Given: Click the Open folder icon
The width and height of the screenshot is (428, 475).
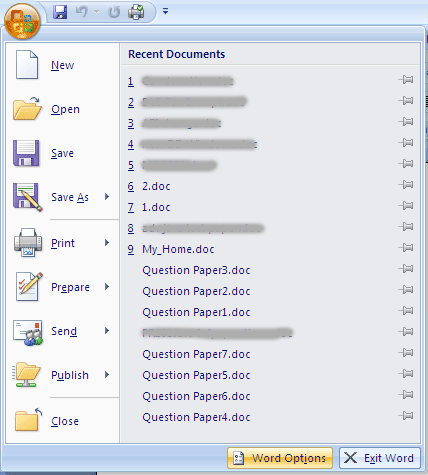Looking at the screenshot, I should tap(27, 109).
